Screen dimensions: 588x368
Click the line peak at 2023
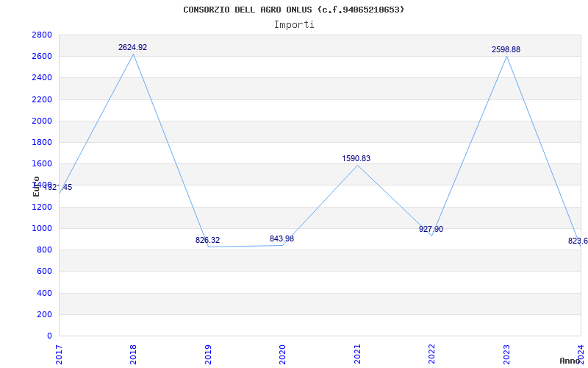coord(506,57)
